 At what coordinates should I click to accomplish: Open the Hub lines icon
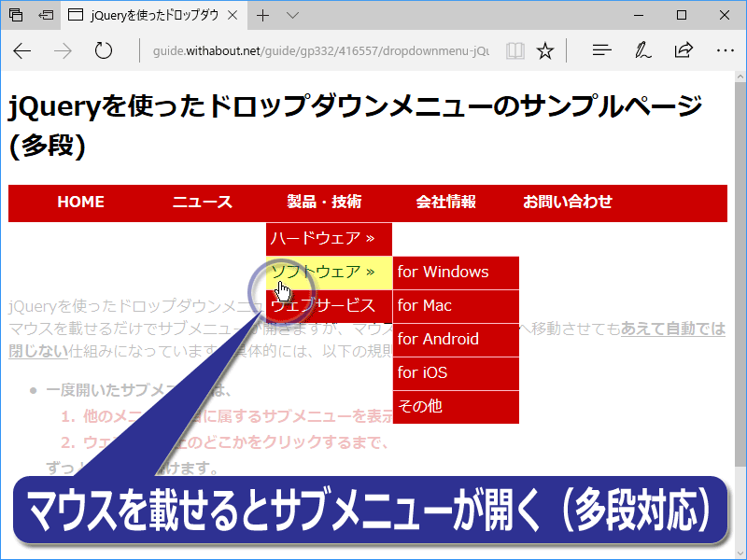click(602, 50)
